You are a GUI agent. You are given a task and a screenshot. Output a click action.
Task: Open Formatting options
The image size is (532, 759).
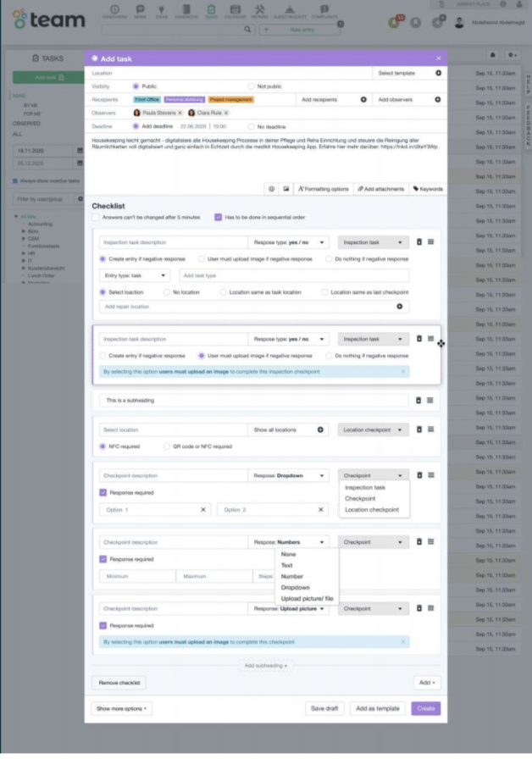pyautogui.click(x=323, y=189)
